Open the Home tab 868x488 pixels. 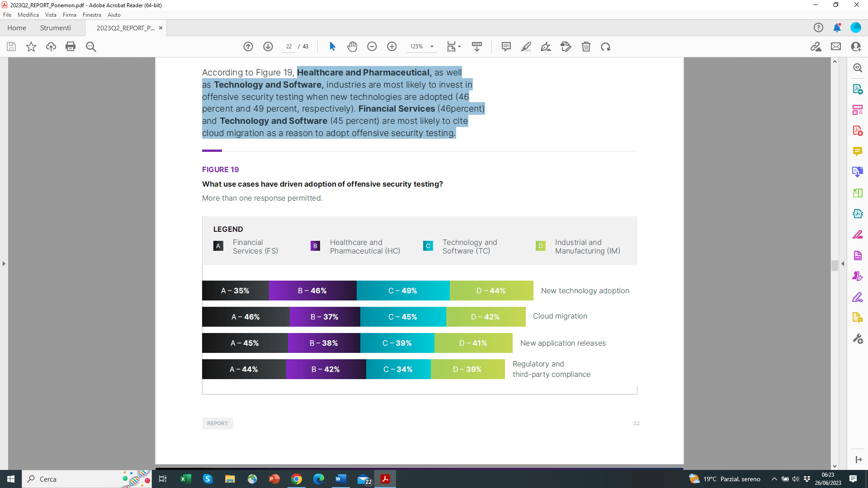(x=17, y=28)
